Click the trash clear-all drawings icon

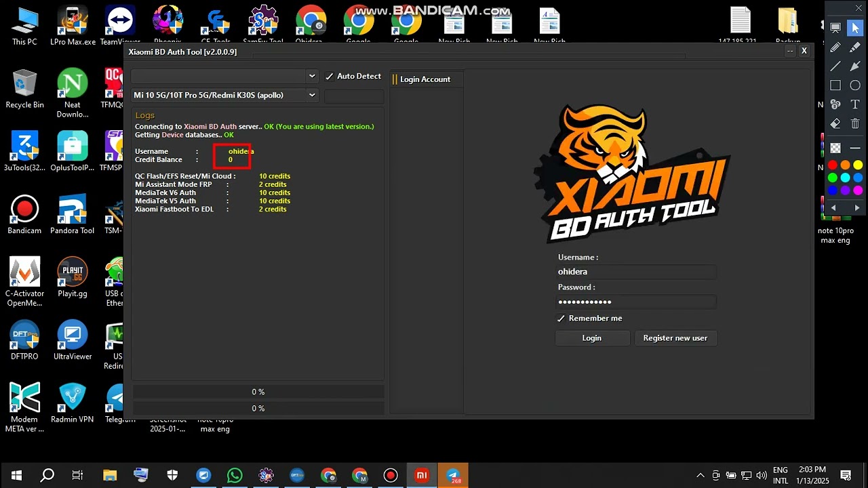(855, 123)
